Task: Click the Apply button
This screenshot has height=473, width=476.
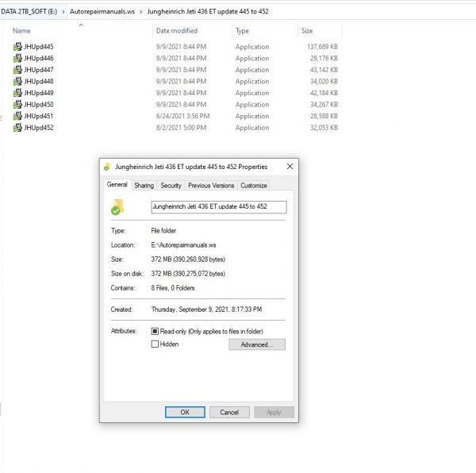Action: [274, 412]
